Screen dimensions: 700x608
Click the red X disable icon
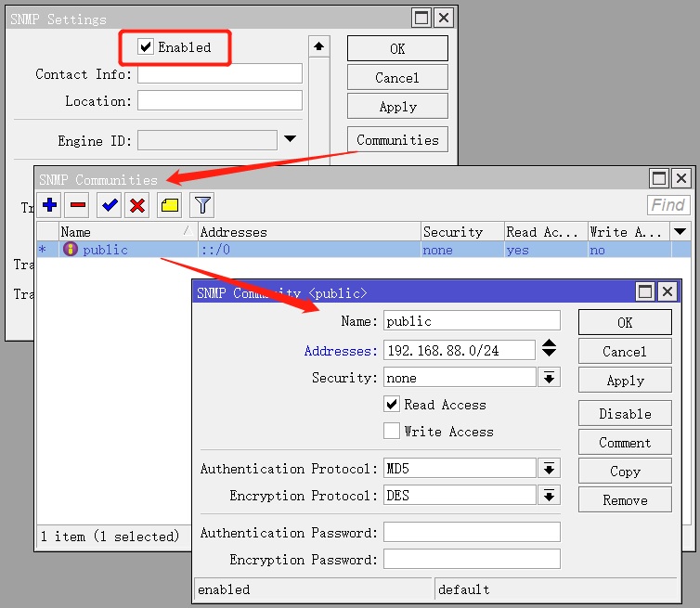[x=137, y=205]
